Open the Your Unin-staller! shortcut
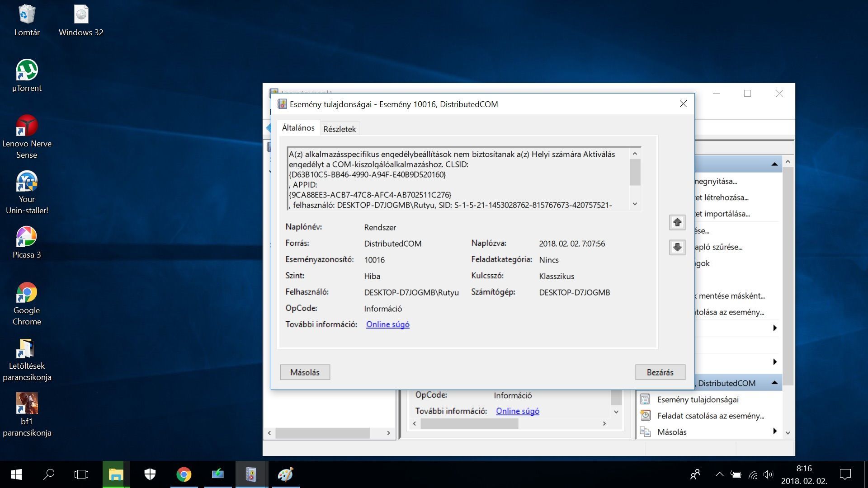The width and height of the screenshot is (868, 488). point(27,192)
